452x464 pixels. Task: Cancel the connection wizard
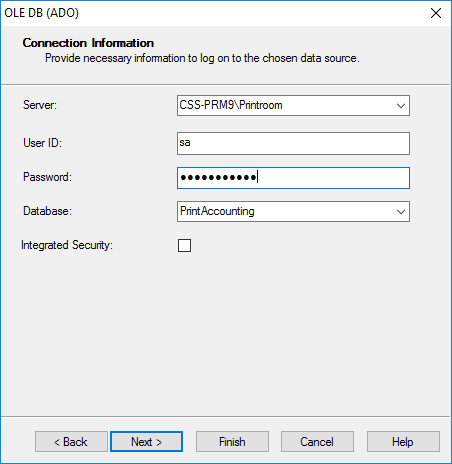(x=317, y=442)
